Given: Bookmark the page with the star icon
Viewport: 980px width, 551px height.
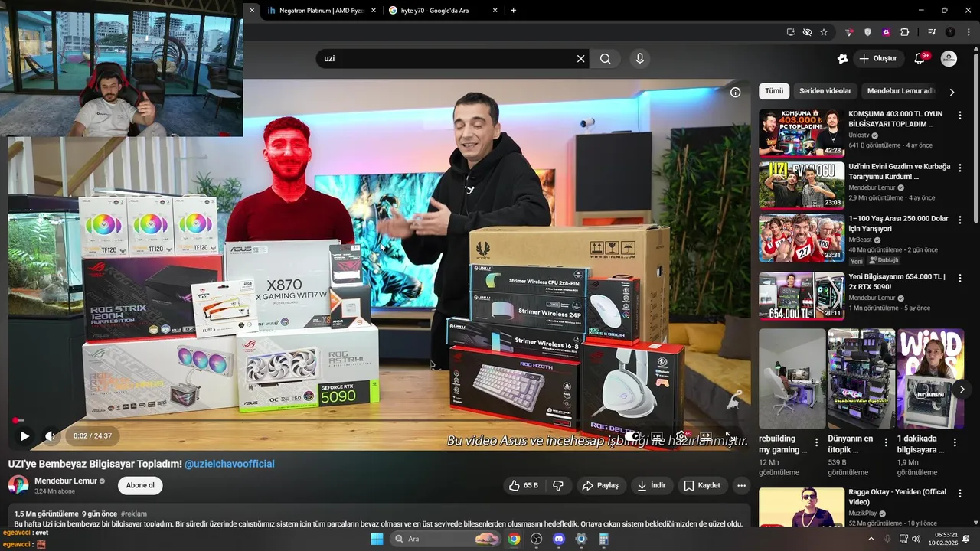Looking at the screenshot, I should pos(824,32).
